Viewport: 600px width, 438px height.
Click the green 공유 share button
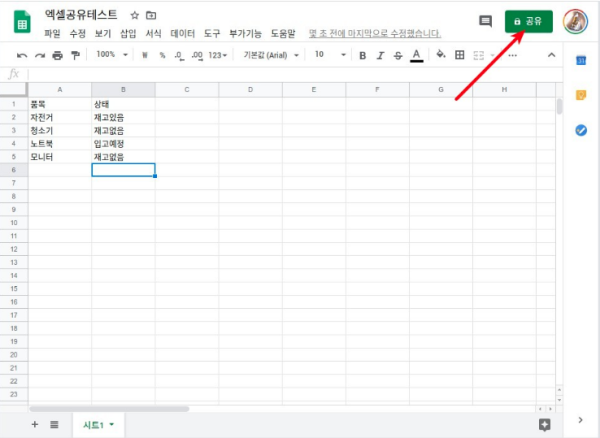[x=528, y=21]
